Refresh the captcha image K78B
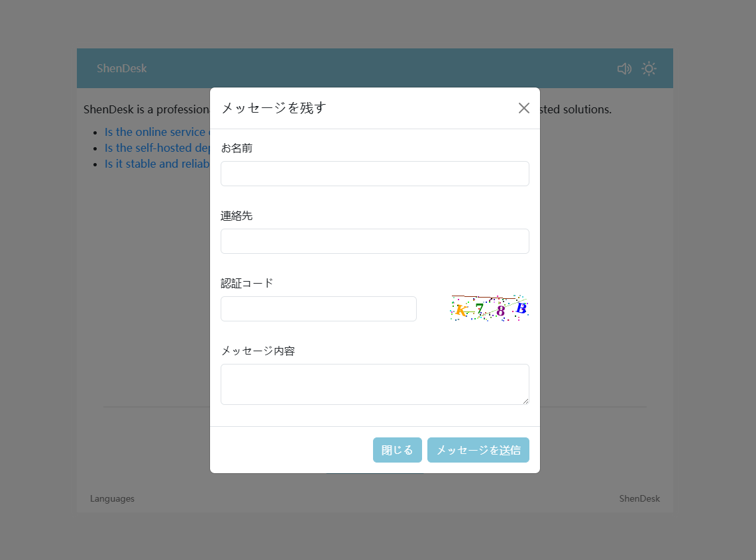Viewport: 756px width, 560px height. (489, 308)
